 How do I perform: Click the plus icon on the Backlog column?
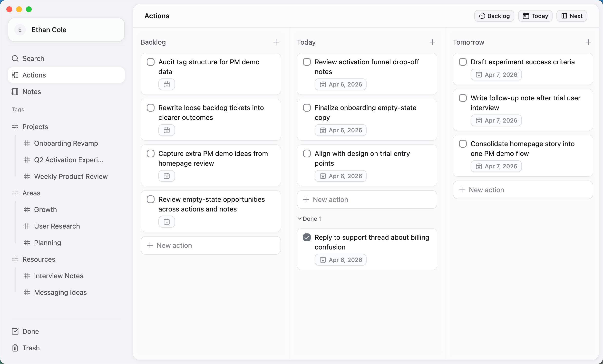pyautogui.click(x=276, y=42)
